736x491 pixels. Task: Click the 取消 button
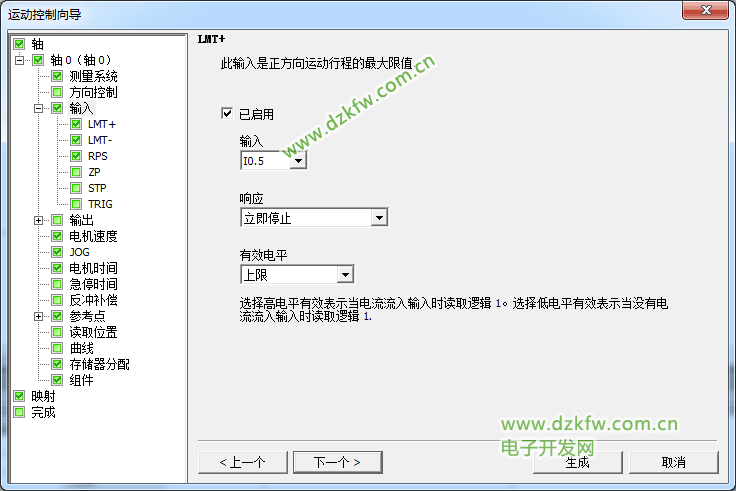[674, 462]
